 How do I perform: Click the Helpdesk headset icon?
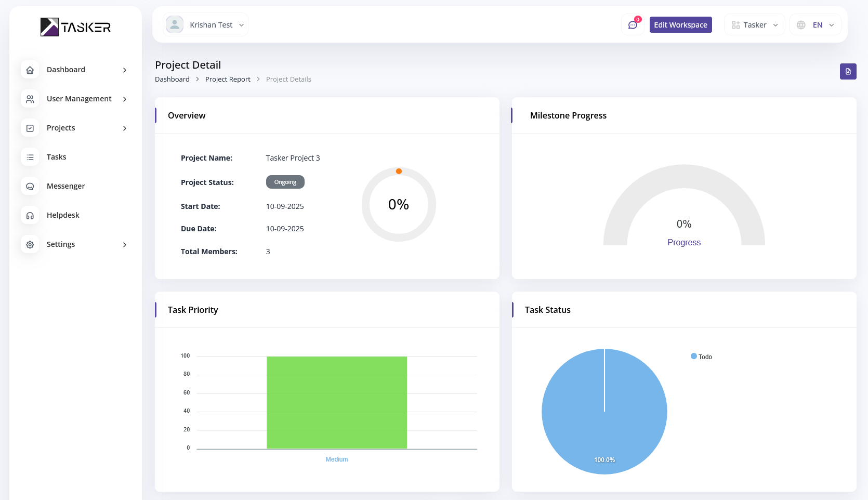pyautogui.click(x=30, y=216)
